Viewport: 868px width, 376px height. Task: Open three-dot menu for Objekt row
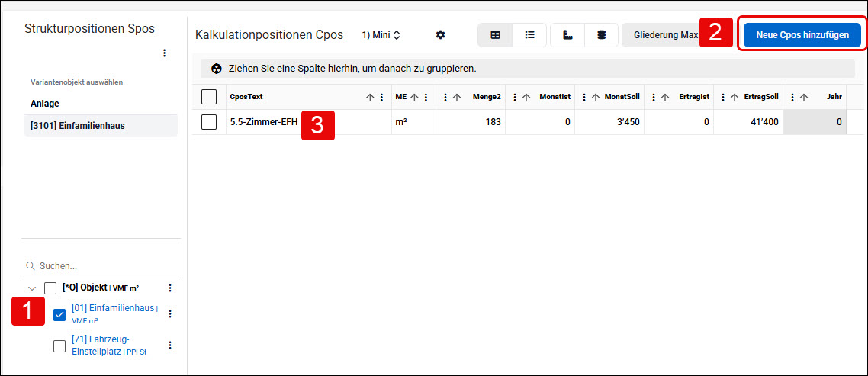[x=170, y=288]
